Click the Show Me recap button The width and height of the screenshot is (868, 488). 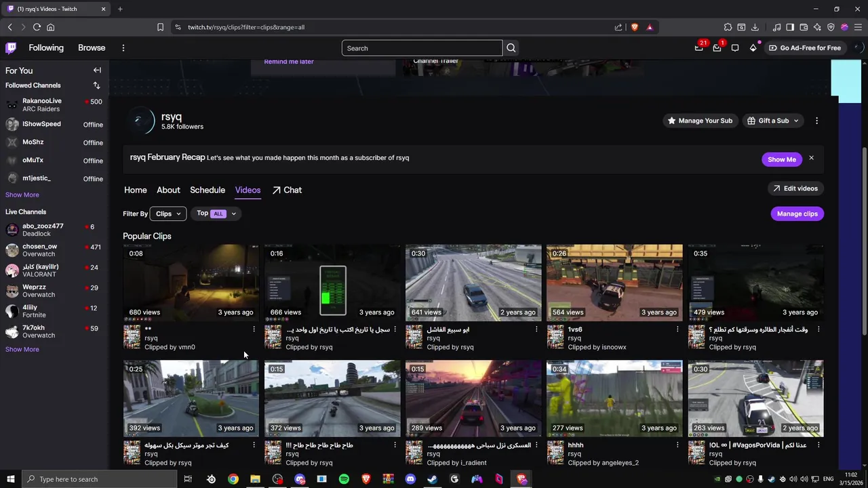[782, 159]
